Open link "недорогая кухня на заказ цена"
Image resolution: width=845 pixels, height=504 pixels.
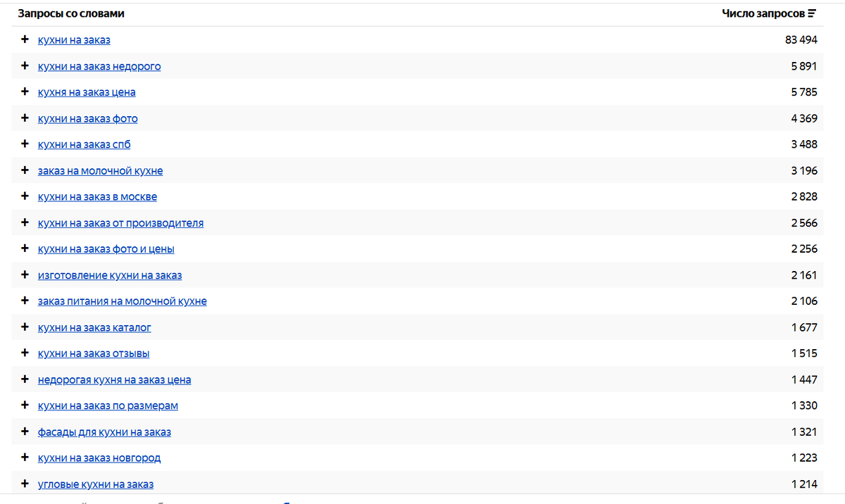point(115,380)
